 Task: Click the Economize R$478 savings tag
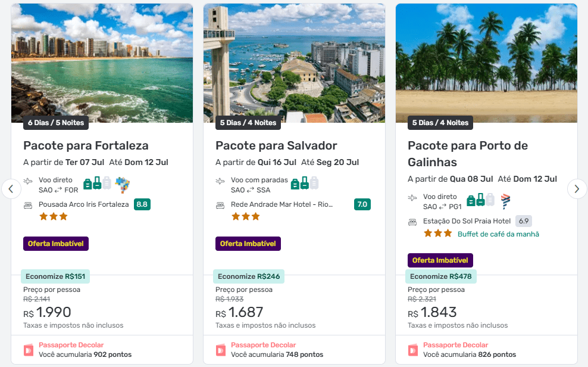[x=441, y=276]
